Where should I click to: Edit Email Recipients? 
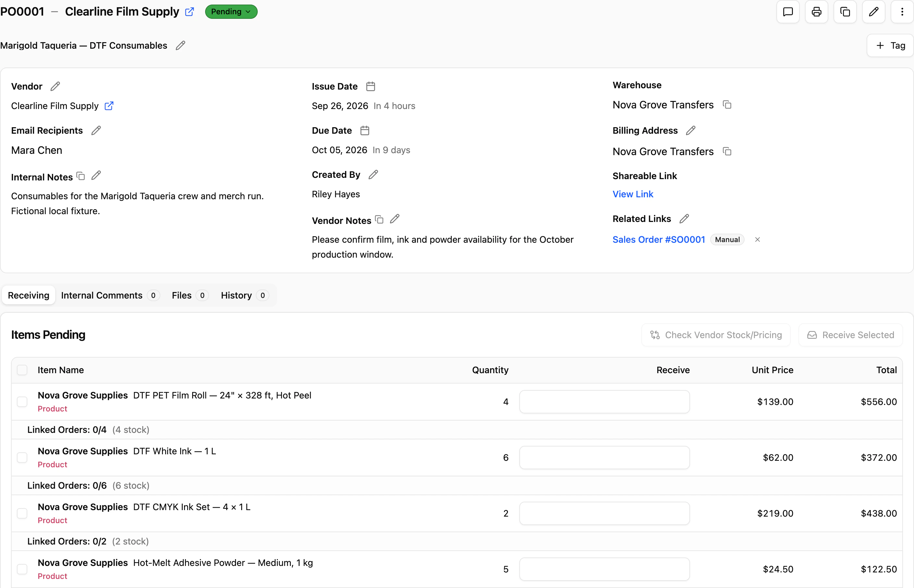pyautogui.click(x=96, y=130)
